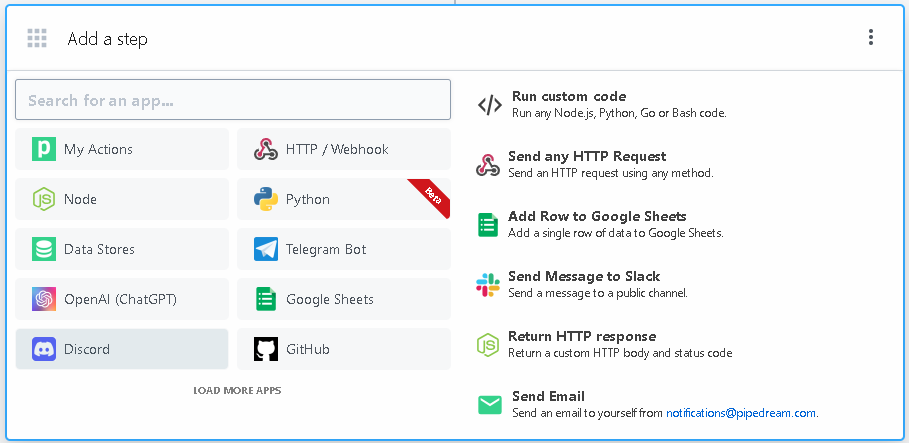
Task: Click 'Add a single row of data to Google Sheets.'
Action: pos(616,233)
